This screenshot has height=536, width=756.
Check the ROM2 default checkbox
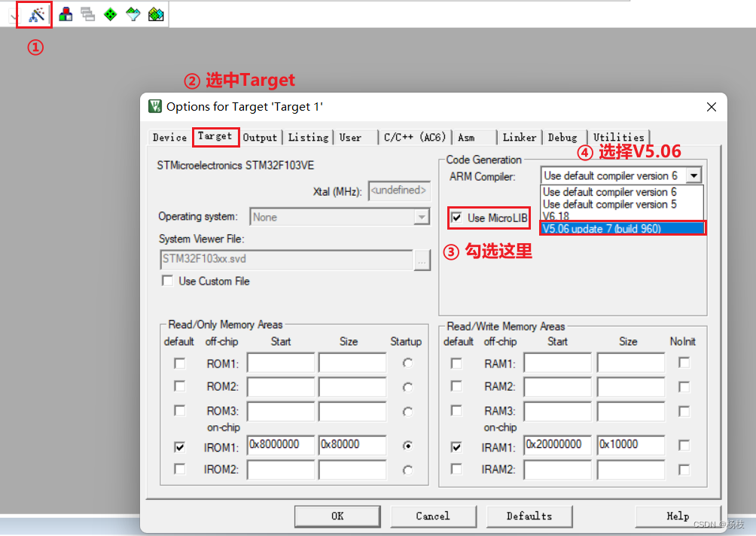[x=180, y=386]
